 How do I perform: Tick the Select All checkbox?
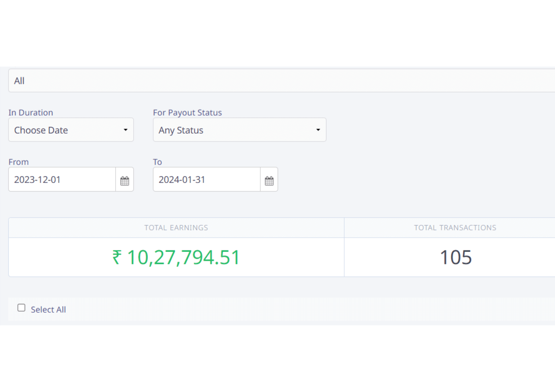(21, 308)
